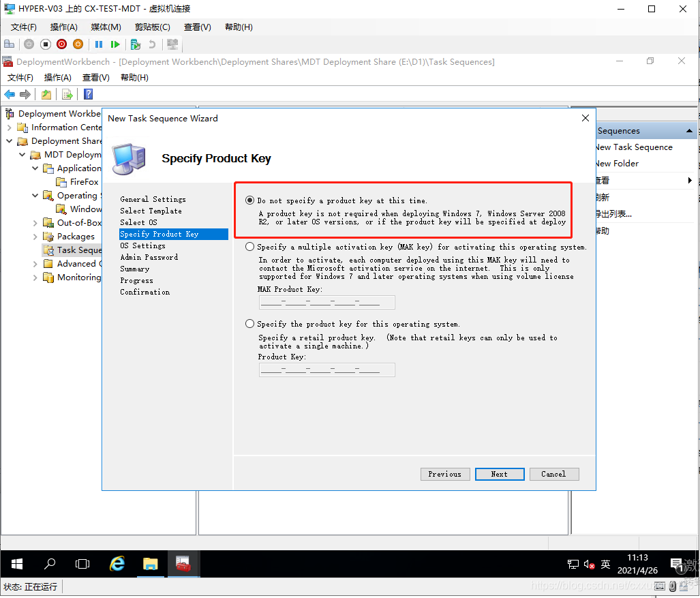Open Task View on taskbar
This screenshot has width=700, height=598.
coord(82,564)
